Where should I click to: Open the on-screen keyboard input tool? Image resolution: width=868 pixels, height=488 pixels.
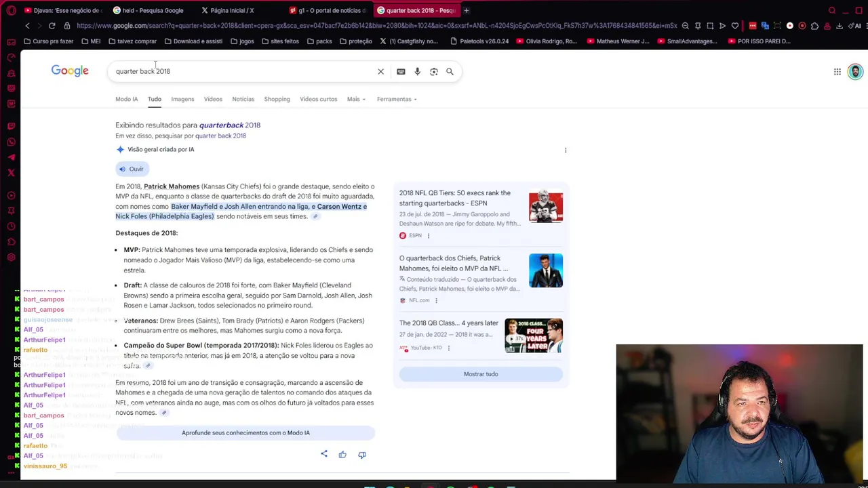401,71
